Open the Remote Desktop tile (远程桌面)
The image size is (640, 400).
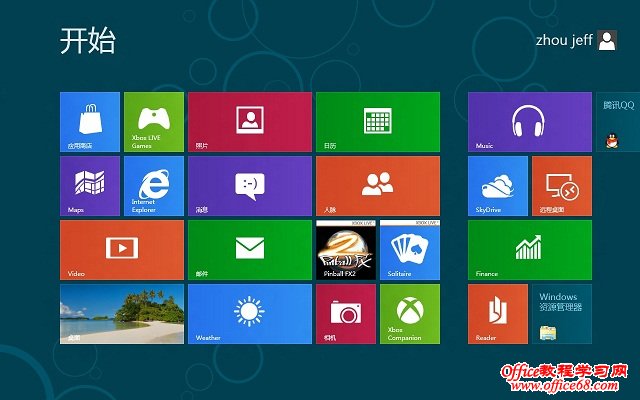(x=562, y=186)
